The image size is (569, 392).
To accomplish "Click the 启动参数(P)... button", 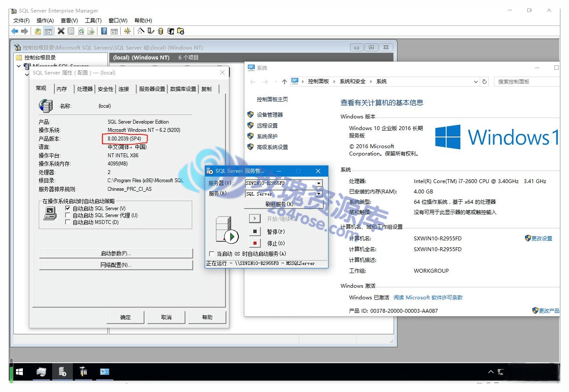I will 116,253.
